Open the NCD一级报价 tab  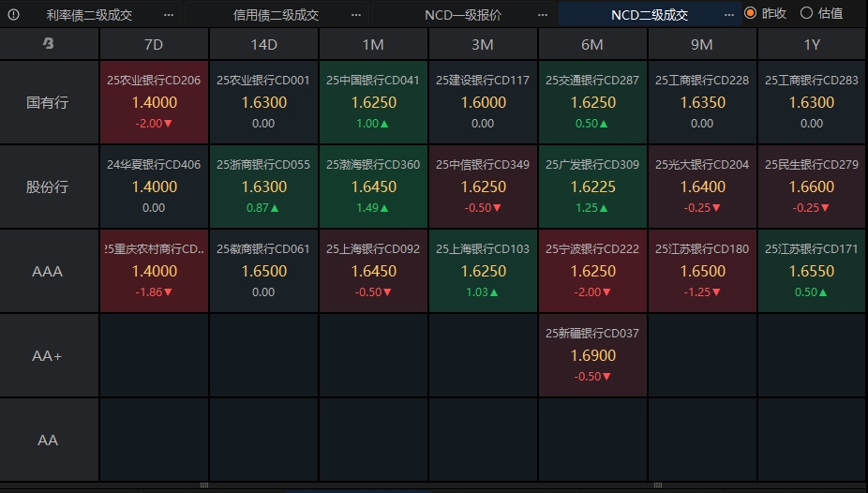tap(463, 14)
